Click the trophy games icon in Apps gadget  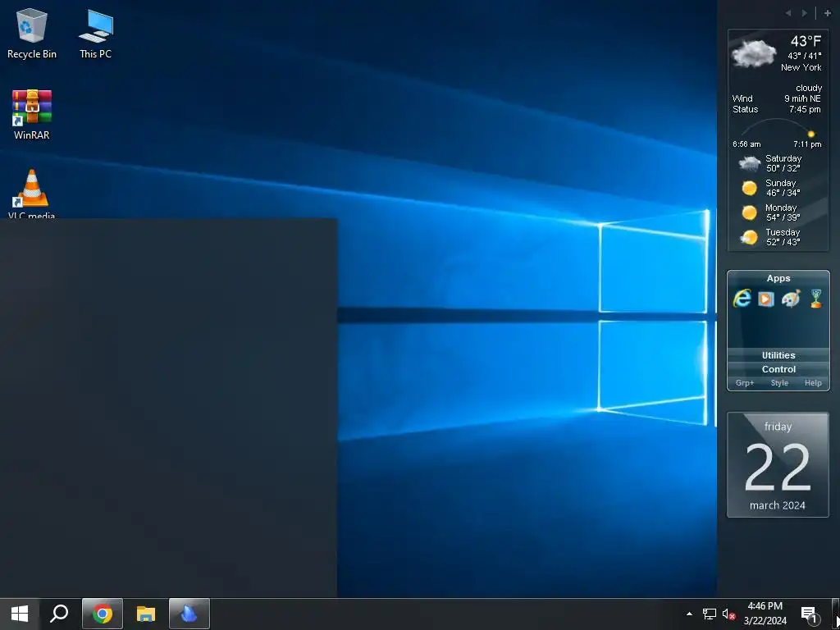pyautogui.click(x=816, y=299)
